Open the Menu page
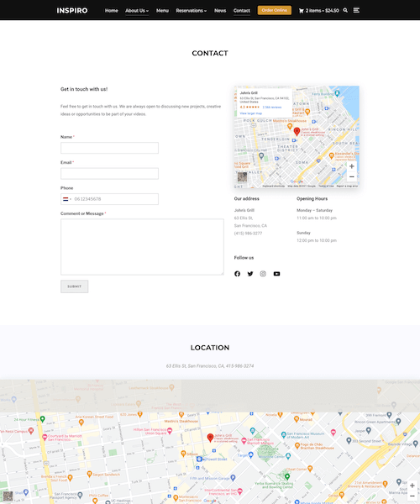Screen dimensions: 420x504 click(x=162, y=11)
